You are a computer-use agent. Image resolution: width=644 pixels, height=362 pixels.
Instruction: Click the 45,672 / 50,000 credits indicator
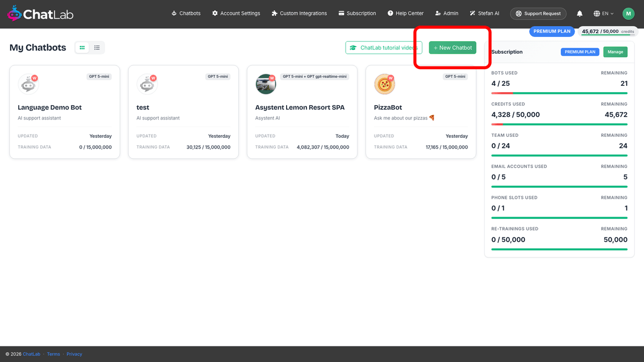(x=609, y=32)
